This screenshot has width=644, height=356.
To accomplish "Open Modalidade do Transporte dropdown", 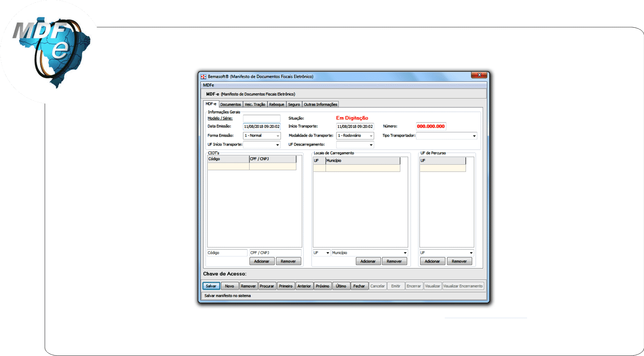I will coord(355,135).
